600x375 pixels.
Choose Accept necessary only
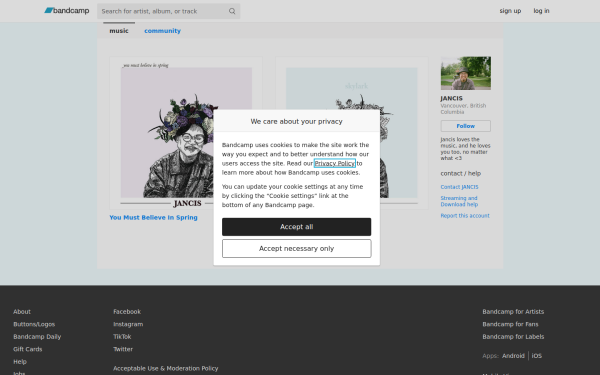coord(297,249)
